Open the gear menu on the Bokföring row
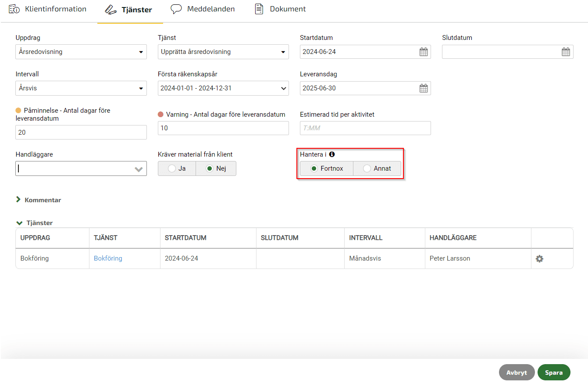Viewport: 588px width, 383px height. [x=539, y=259]
